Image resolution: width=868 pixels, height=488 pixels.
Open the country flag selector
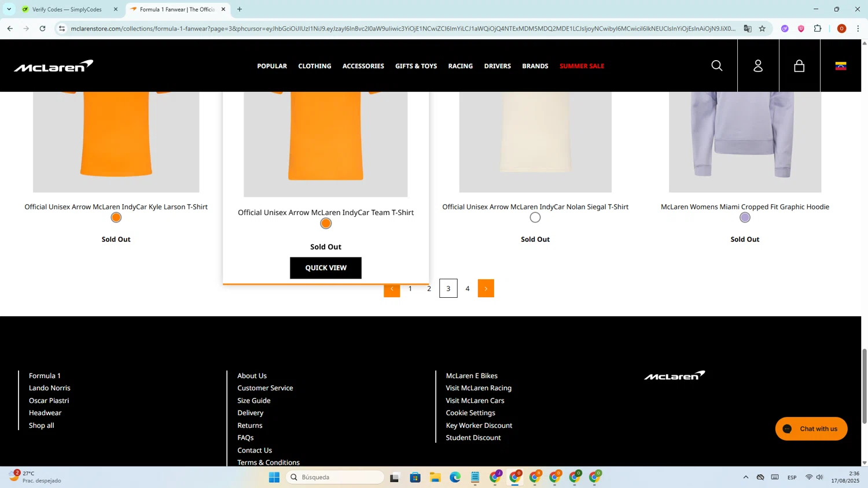tap(841, 66)
